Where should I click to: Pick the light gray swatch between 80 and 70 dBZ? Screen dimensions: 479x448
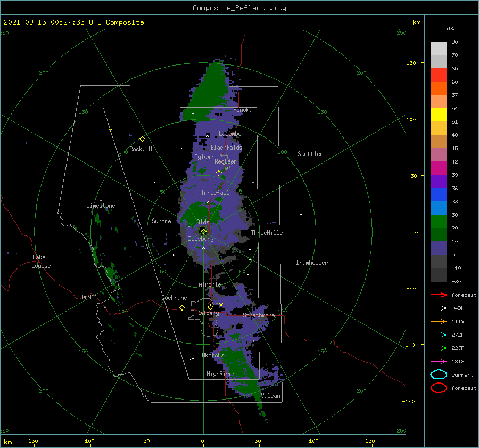(439, 48)
